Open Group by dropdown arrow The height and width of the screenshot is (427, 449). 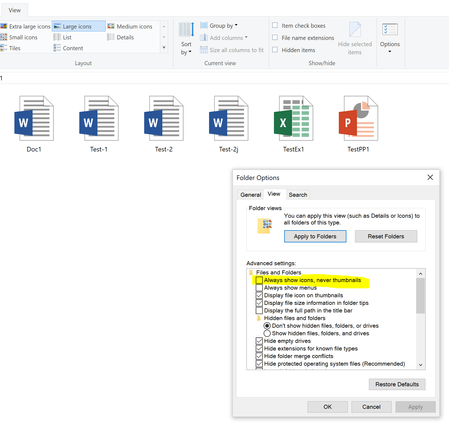236,25
